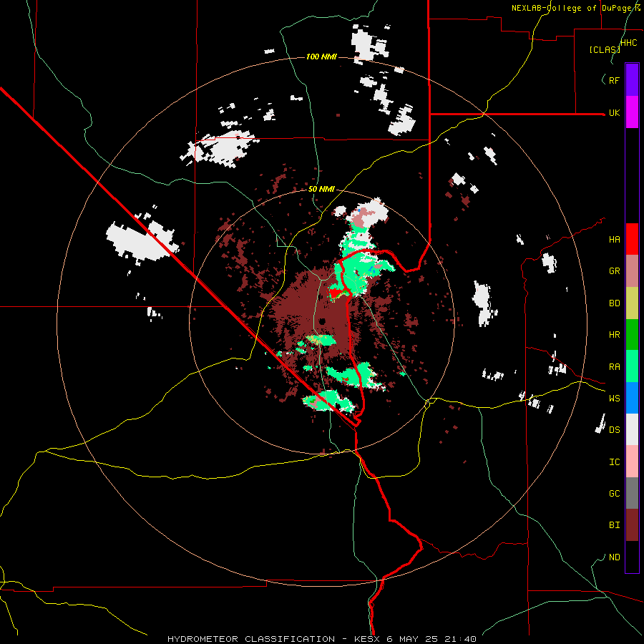644x644 pixels.
Task: Select the light pink IC swatch
Action: (x=632, y=462)
